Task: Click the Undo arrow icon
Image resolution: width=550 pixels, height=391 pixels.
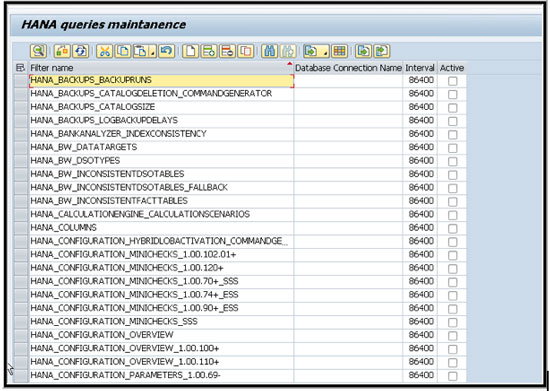Action: pos(167,51)
